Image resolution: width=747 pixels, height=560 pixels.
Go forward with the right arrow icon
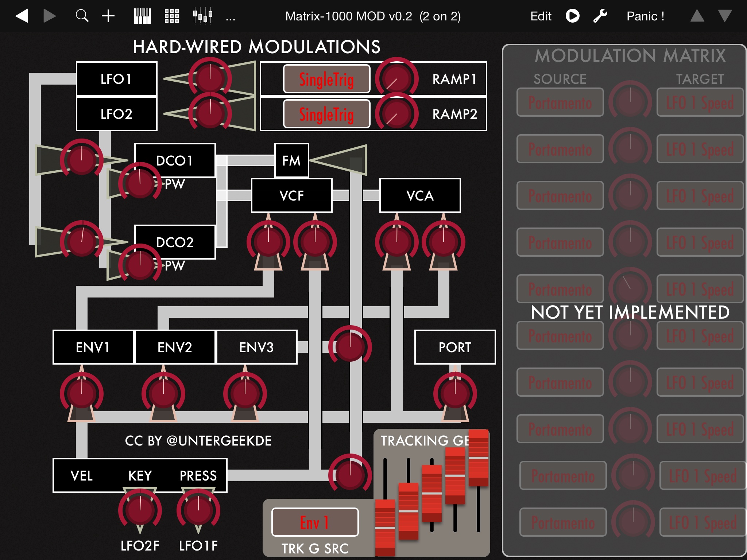(x=49, y=16)
